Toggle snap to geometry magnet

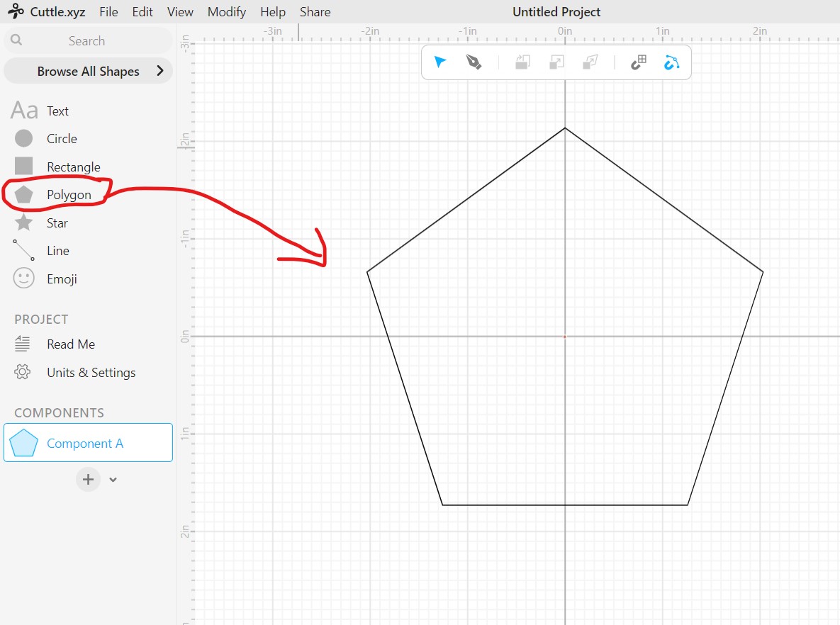pyautogui.click(x=671, y=62)
